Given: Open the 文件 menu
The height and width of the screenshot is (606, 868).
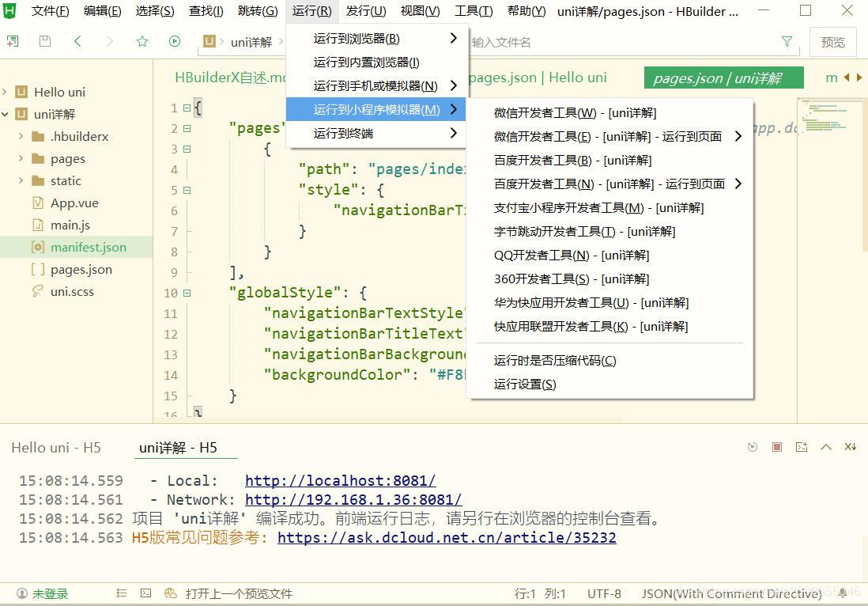Looking at the screenshot, I should pos(51,11).
